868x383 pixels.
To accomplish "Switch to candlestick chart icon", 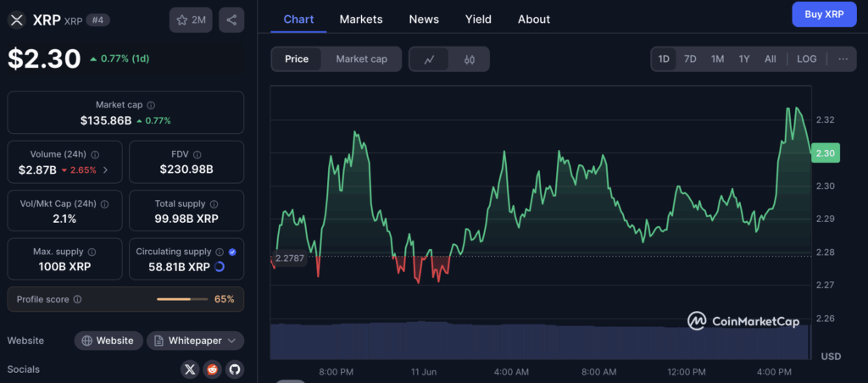I will (470, 59).
